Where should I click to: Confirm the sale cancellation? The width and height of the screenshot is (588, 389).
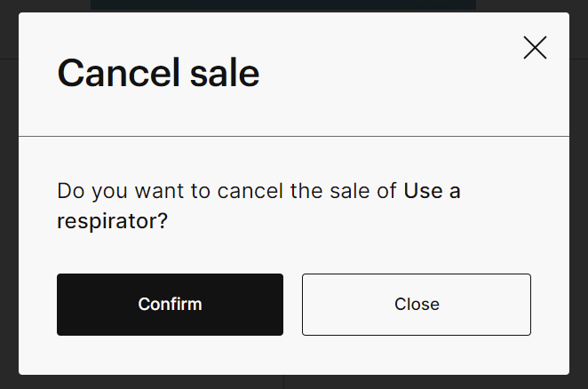[x=170, y=305]
